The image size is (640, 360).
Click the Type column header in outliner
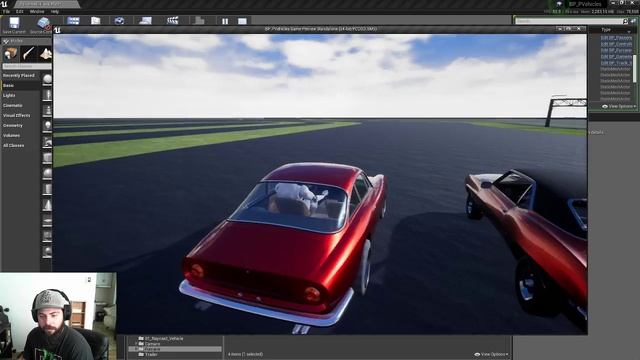606,30
